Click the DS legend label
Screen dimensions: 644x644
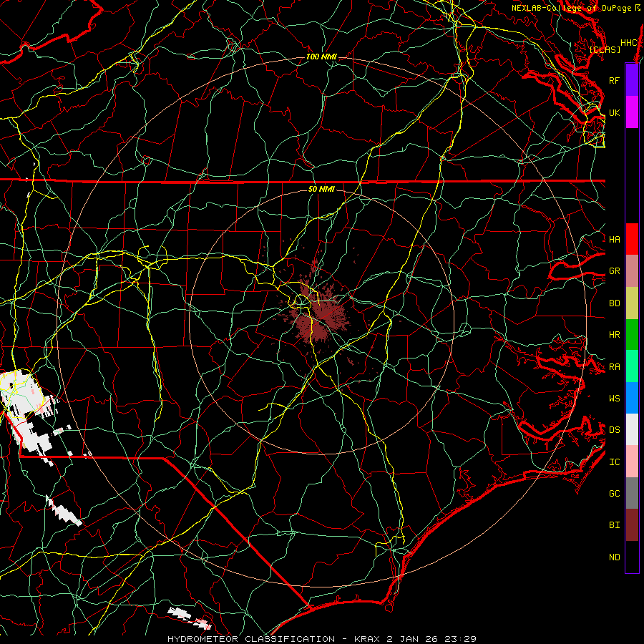(x=614, y=429)
